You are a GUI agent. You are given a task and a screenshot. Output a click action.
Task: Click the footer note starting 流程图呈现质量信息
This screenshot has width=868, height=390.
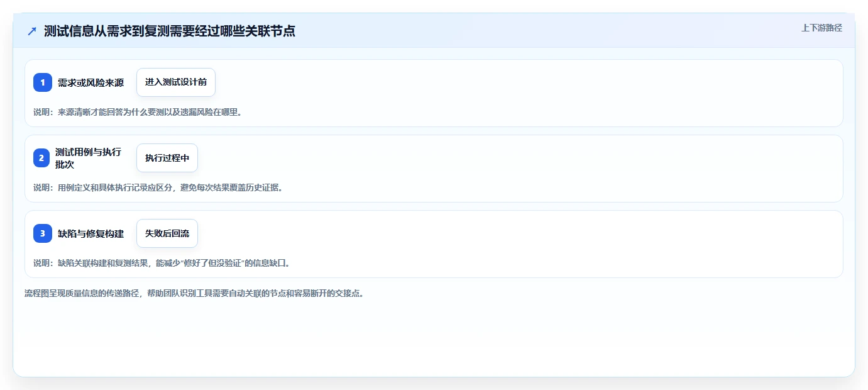(194, 293)
